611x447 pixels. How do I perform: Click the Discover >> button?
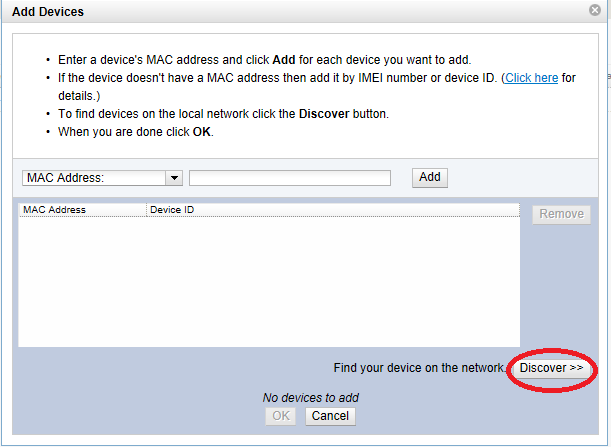pyautogui.click(x=551, y=368)
